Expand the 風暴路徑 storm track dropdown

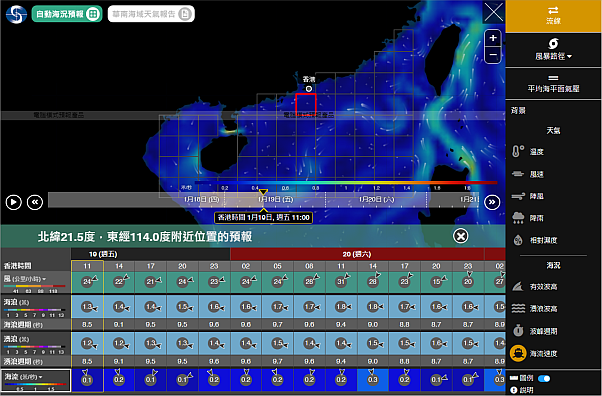pos(553,50)
